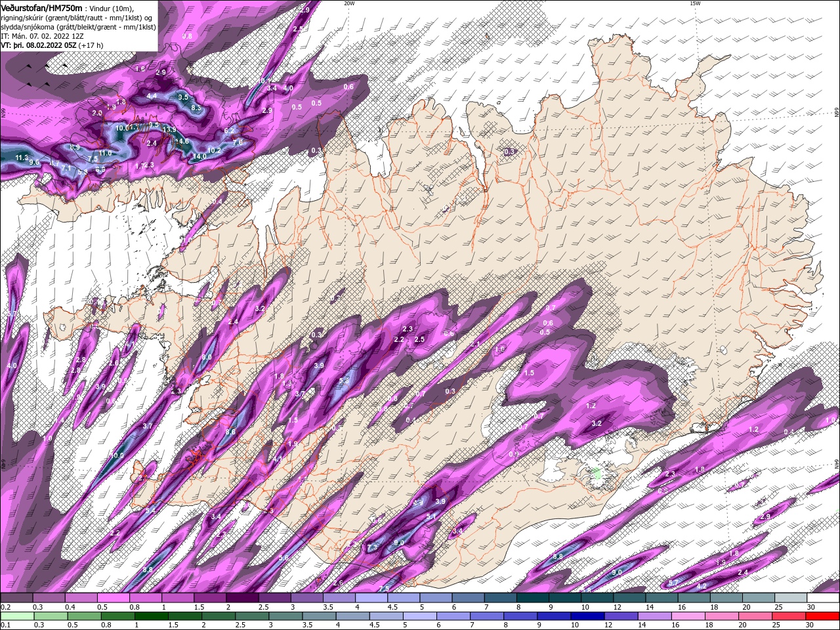Pick snow legend swatch between 4 and 4.5
The height and width of the screenshot is (630, 840).
tap(371, 598)
